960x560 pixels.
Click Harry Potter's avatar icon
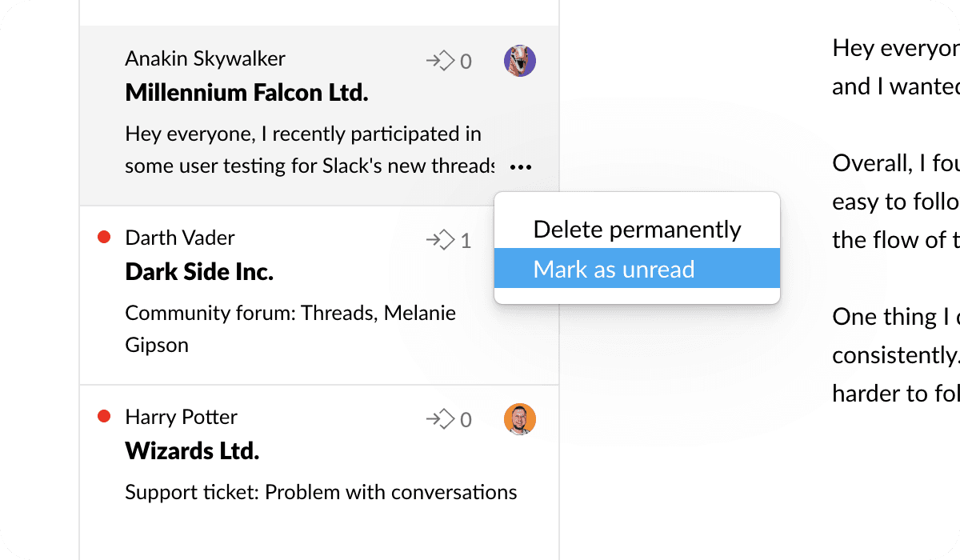[x=520, y=419]
